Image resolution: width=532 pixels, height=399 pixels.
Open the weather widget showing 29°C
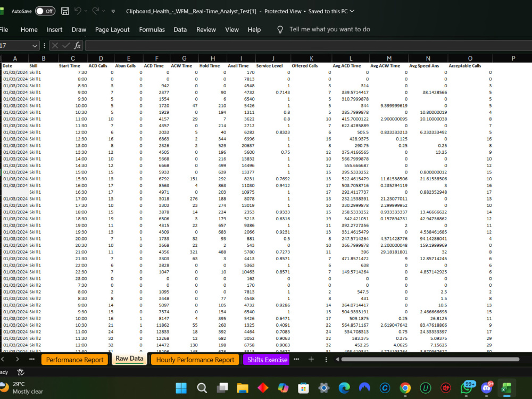(22, 388)
